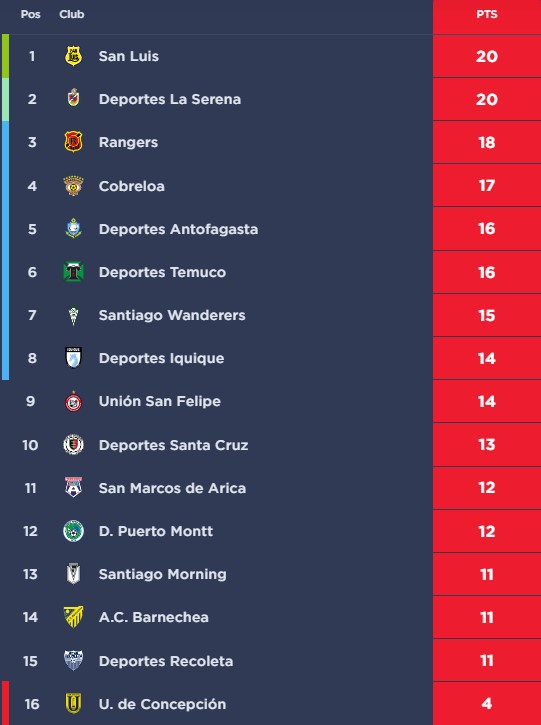Open the Santiago Wanderers team name
This screenshot has width=541, height=725.
[x=172, y=315]
